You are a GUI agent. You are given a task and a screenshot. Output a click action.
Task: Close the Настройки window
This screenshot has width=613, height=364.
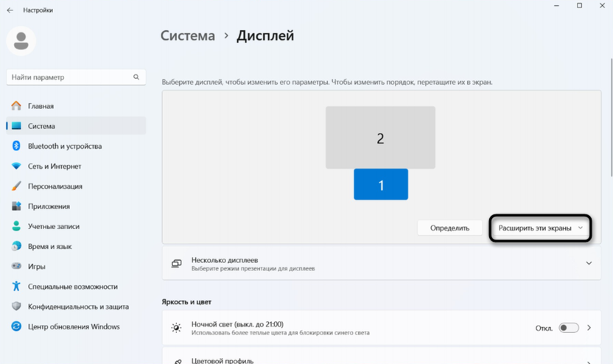(602, 5)
